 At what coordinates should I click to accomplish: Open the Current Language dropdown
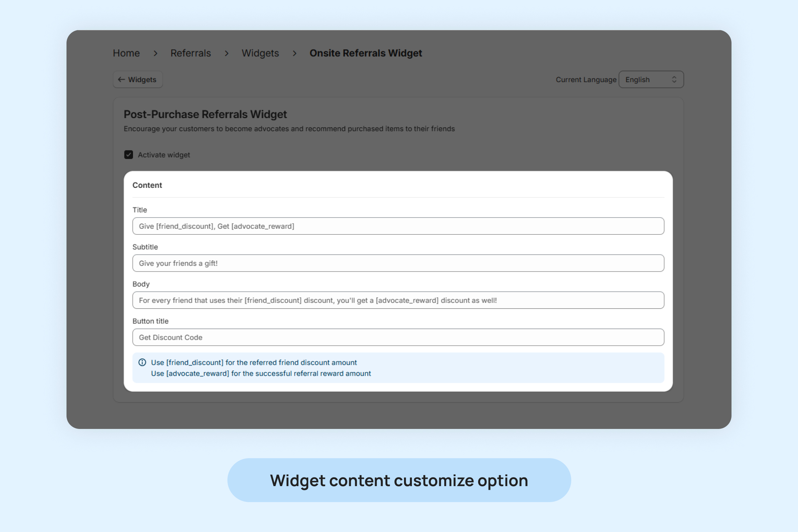pos(651,79)
